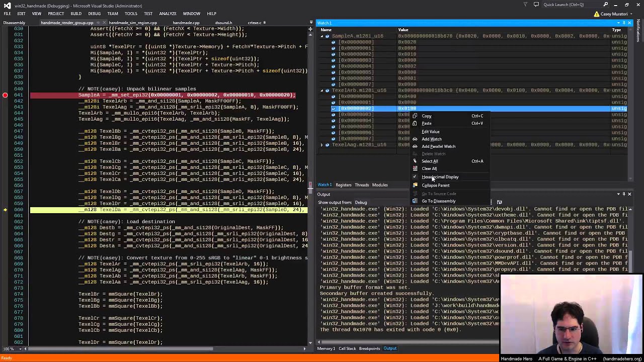Screen dimensions: 644x362
Task: Click the Type column header in Watch
Action: (616, 30)
